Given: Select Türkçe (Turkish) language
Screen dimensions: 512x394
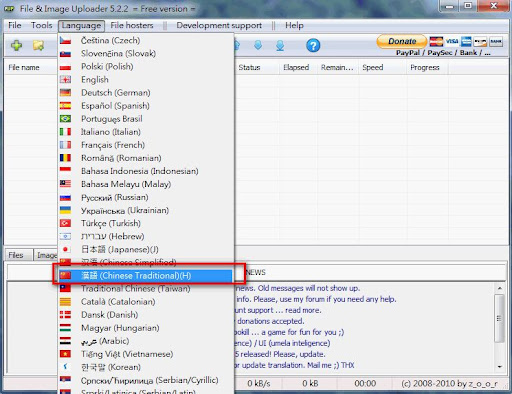Looking at the screenshot, I should pyautogui.click(x=146, y=223).
